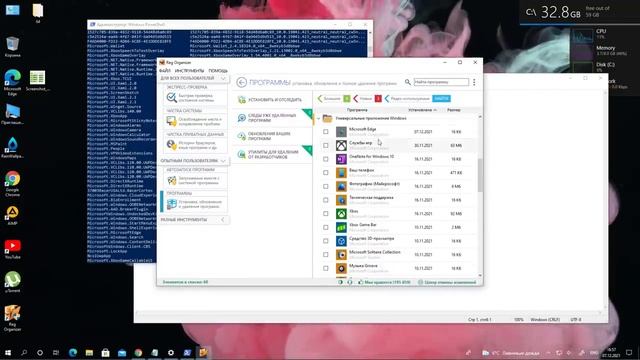
Task: Click the developer removal utilities icon
Action: point(242,154)
